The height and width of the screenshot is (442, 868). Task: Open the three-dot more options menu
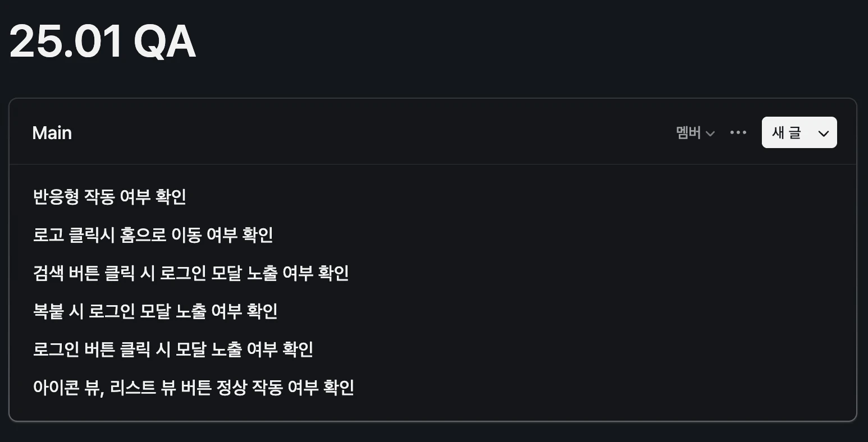[x=738, y=133]
